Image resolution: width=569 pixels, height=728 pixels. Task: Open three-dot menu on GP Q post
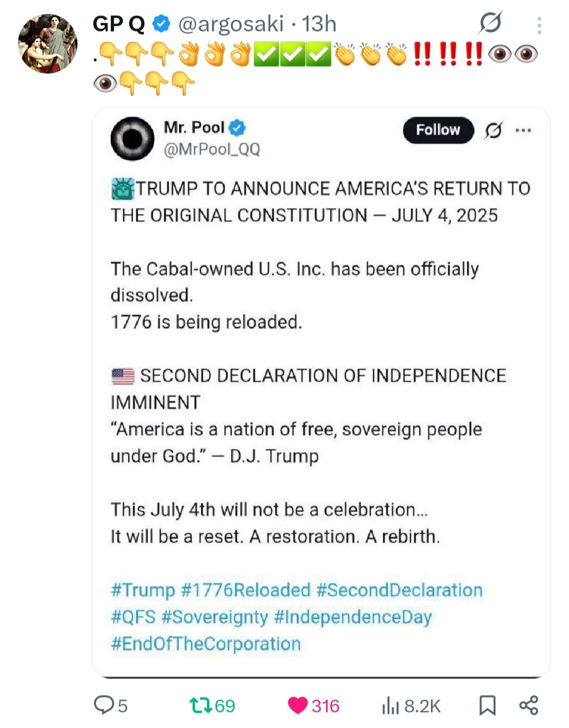539,25
